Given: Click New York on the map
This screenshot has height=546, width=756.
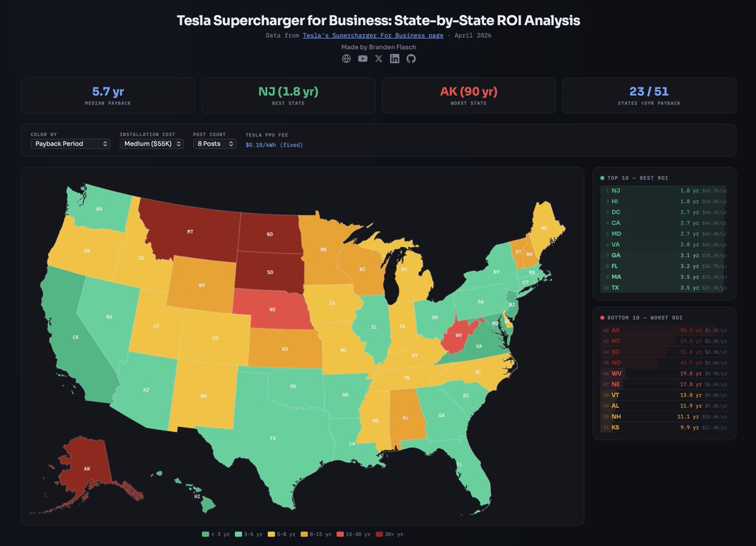Looking at the screenshot, I should point(496,271).
